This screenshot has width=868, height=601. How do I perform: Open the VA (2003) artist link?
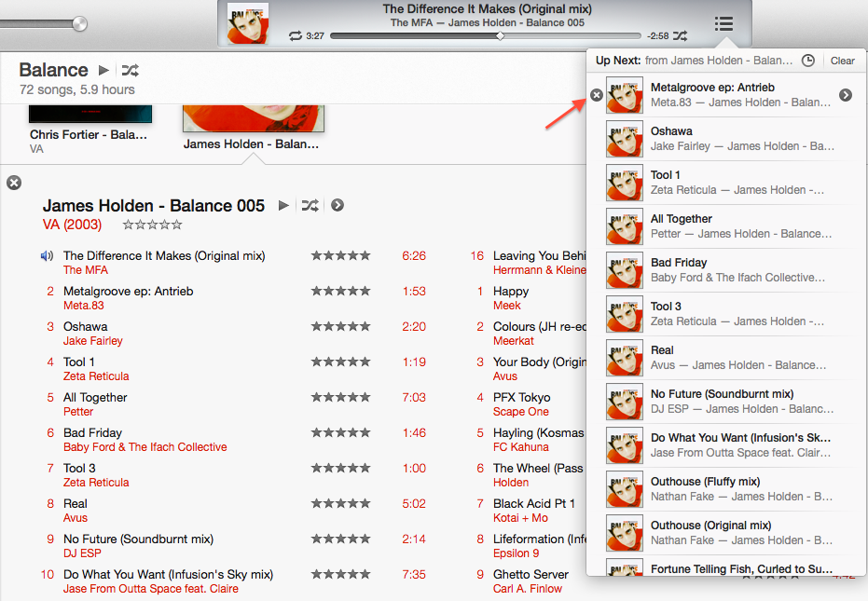click(72, 225)
